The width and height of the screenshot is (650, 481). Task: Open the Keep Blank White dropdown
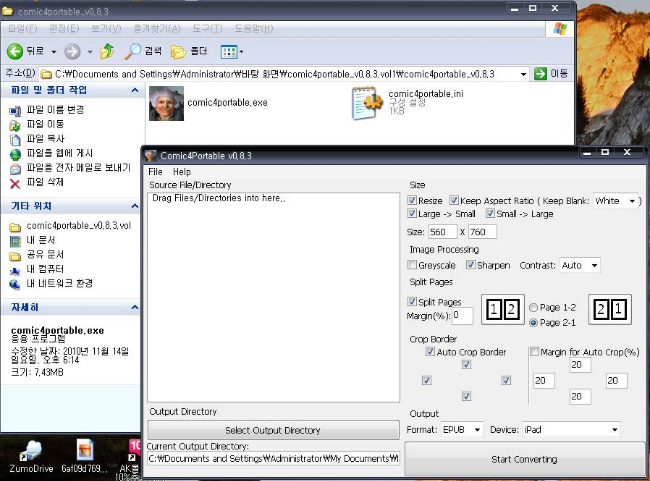tap(615, 201)
